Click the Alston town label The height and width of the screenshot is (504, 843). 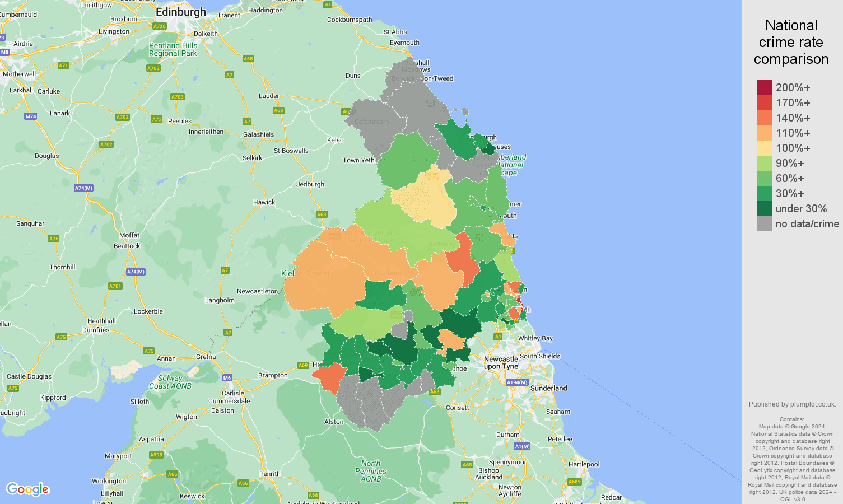[334, 422]
